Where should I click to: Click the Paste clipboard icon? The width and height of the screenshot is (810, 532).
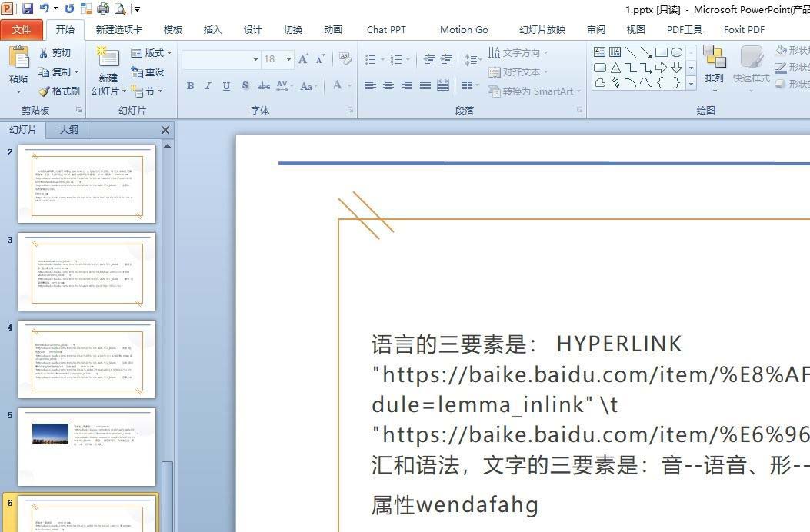18,59
